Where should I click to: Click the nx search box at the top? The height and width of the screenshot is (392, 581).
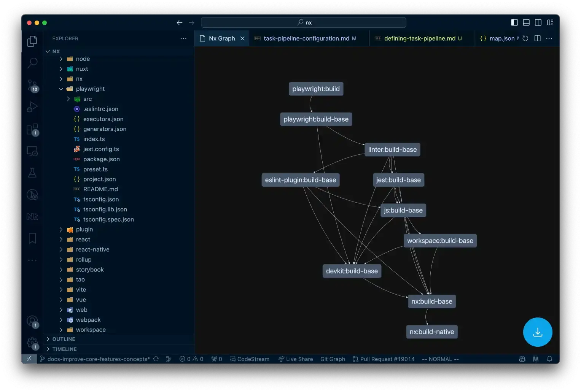304,22
